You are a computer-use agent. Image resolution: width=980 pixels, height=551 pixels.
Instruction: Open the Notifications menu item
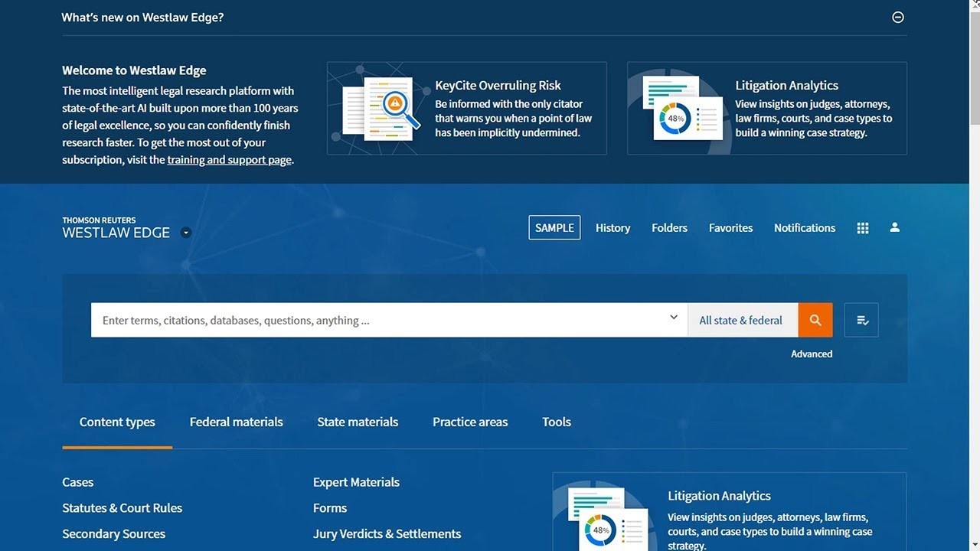coord(805,228)
